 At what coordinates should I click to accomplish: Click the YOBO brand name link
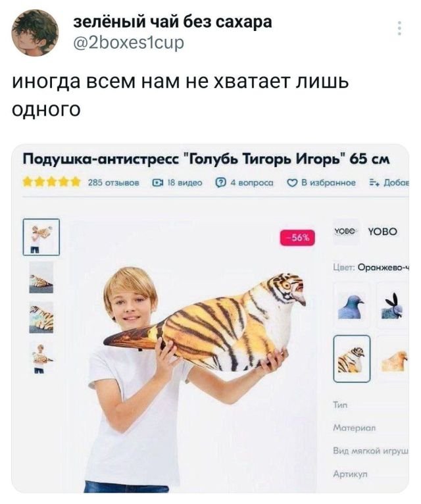click(382, 232)
